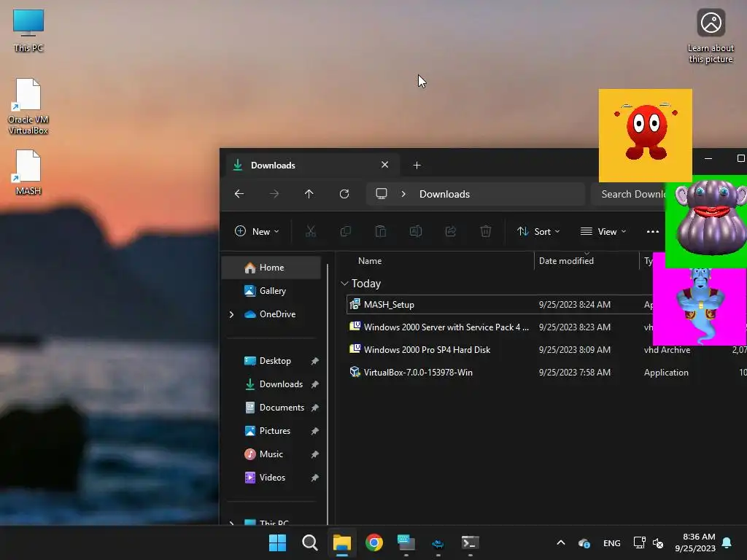Image resolution: width=747 pixels, height=560 pixels.
Task: Select Home in navigation pane
Action: click(x=271, y=268)
